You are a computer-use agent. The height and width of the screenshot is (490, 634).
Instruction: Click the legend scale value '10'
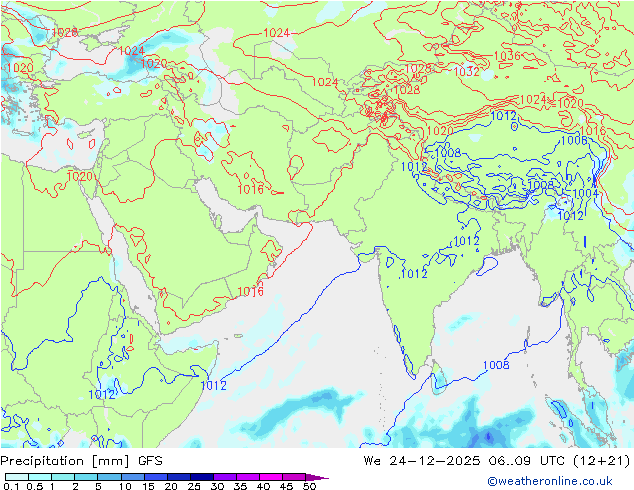(125, 486)
